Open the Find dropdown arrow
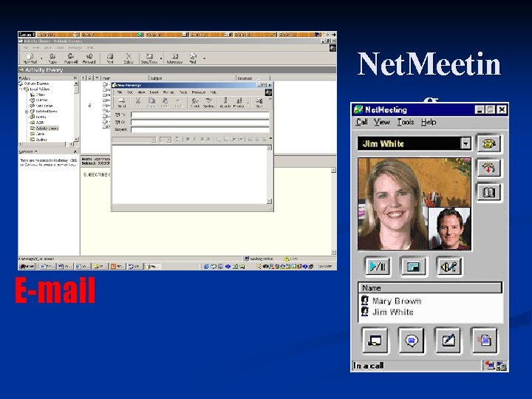The height and width of the screenshot is (399, 532). pos(204,58)
